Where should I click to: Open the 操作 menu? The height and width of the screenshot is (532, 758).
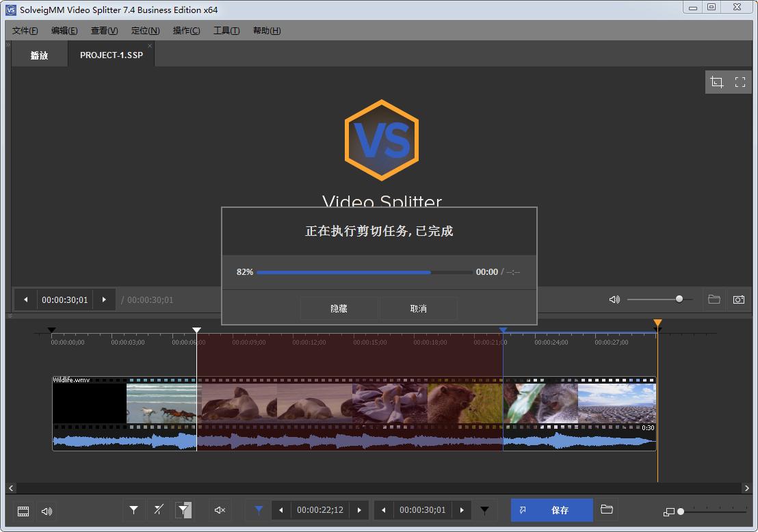point(185,30)
